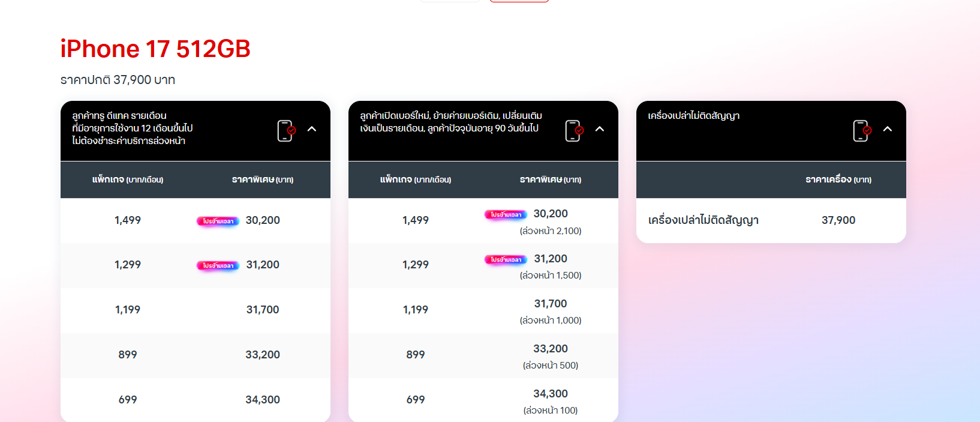This screenshot has height=422, width=980.
Task: Click the เครื่องเปล่าไม่ติดสัญญา row label
Action: pyautogui.click(x=704, y=220)
